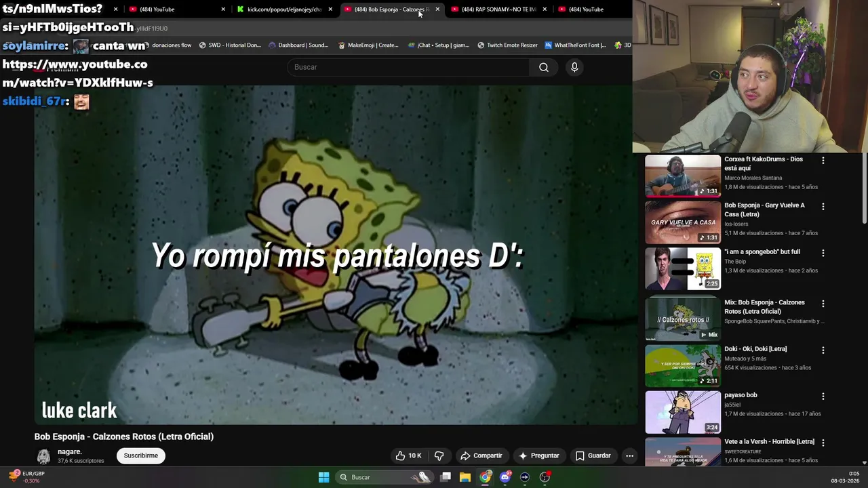Click "The Boip" channel text
Screen dimensions: 868x488
(x=734, y=261)
